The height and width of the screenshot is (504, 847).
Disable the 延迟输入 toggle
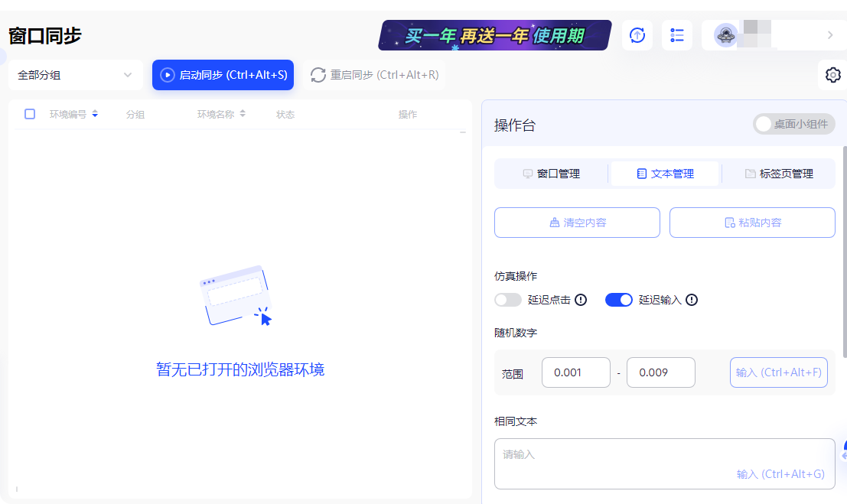point(619,300)
